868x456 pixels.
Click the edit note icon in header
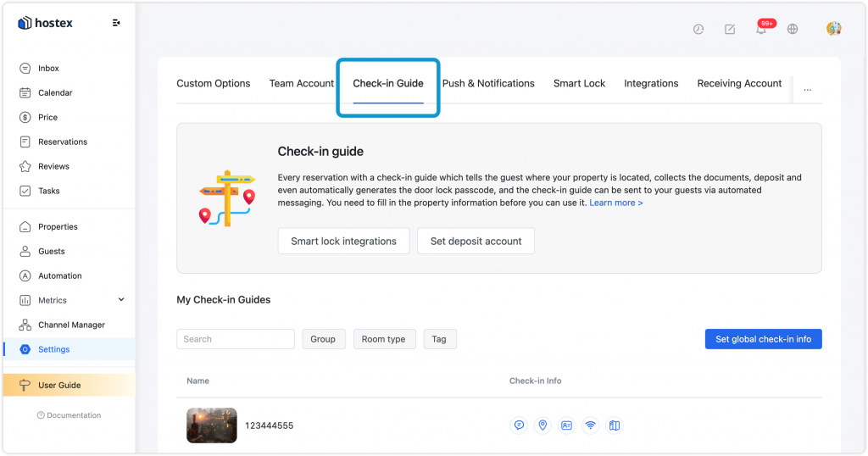tap(730, 30)
